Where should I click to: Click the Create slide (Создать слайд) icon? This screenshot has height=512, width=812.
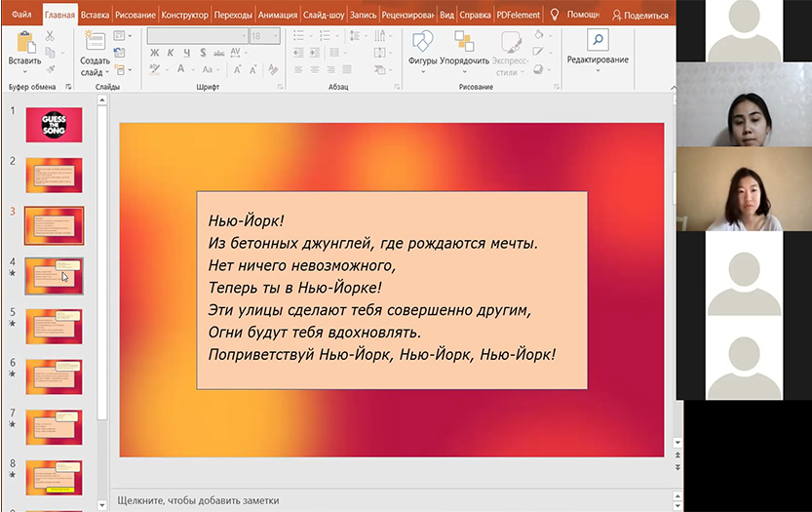95,42
